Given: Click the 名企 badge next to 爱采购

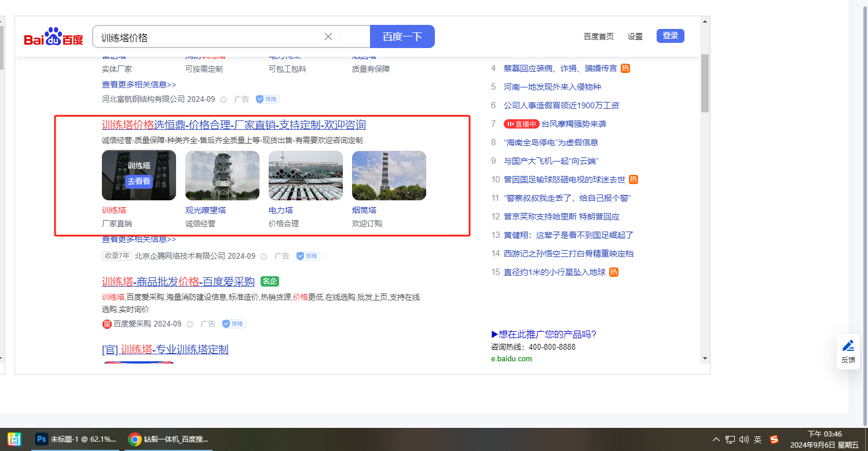Looking at the screenshot, I should [x=270, y=282].
